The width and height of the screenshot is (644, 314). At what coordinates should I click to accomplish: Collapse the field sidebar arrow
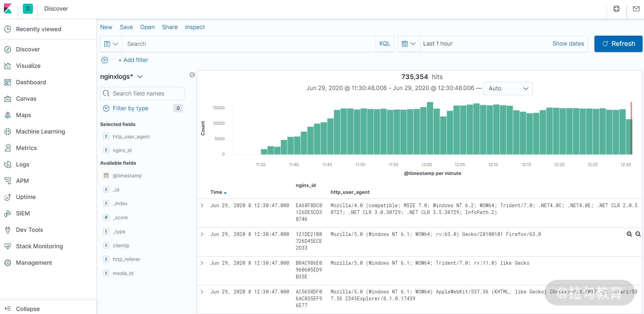tap(192, 75)
